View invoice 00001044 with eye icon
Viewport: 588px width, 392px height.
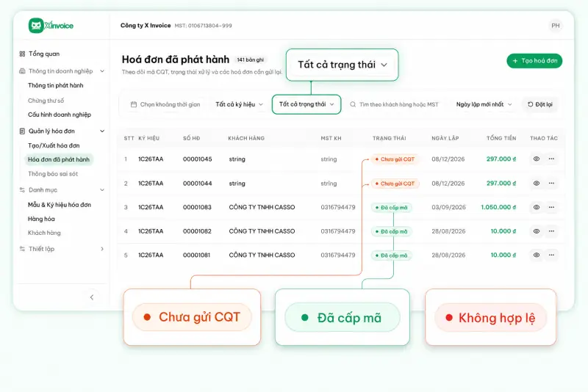point(537,183)
